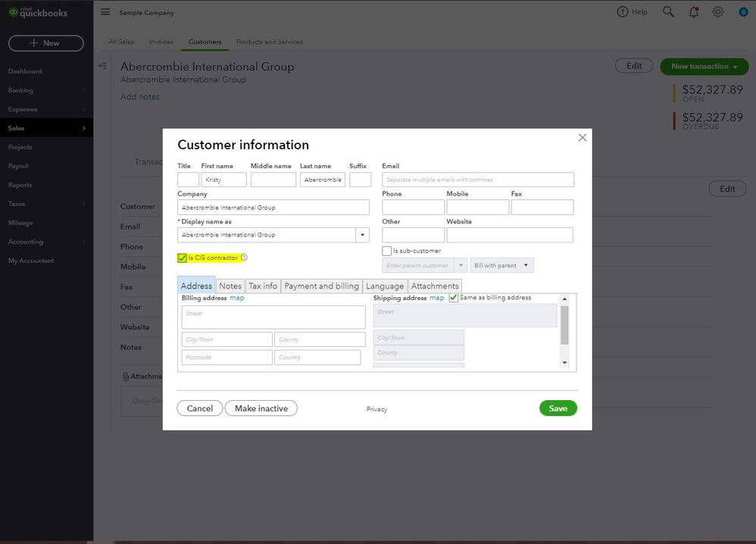Close the Customer information dialog
This screenshot has width=756, height=544.
click(582, 137)
